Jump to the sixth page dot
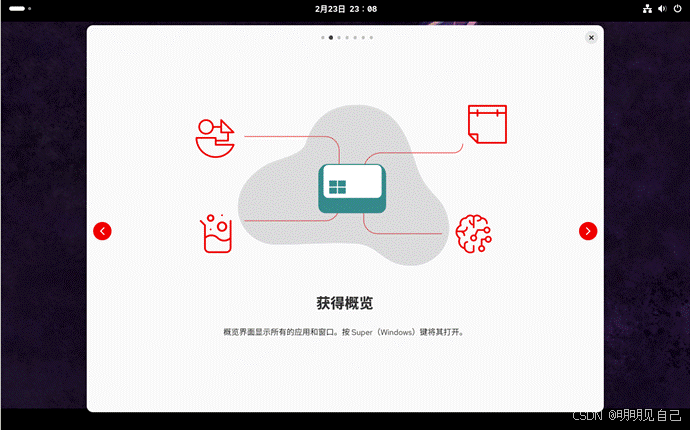 pyautogui.click(x=363, y=38)
